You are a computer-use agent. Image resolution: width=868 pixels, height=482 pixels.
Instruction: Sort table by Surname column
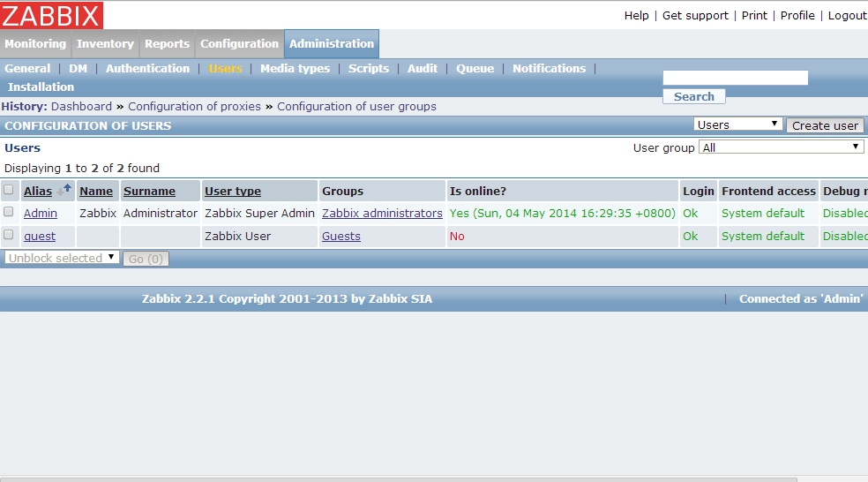pyautogui.click(x=149, y=192)
